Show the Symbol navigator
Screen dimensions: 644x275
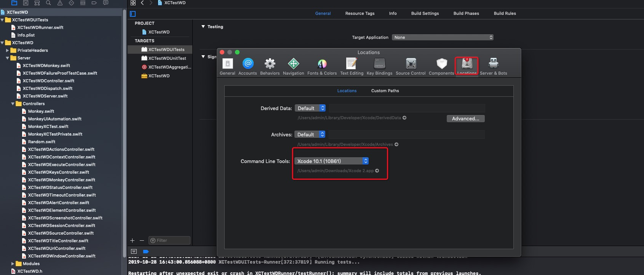click(x=37, y=3)
